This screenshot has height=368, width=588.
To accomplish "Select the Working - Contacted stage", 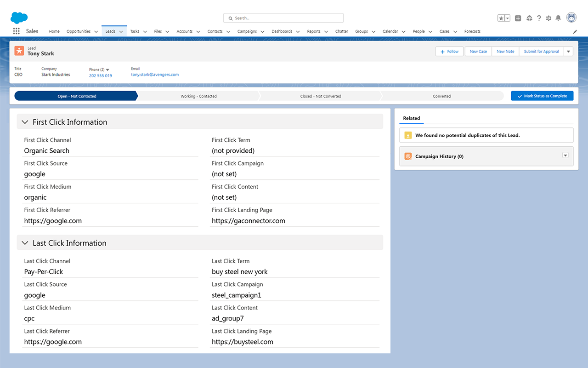I will [198, 96].
